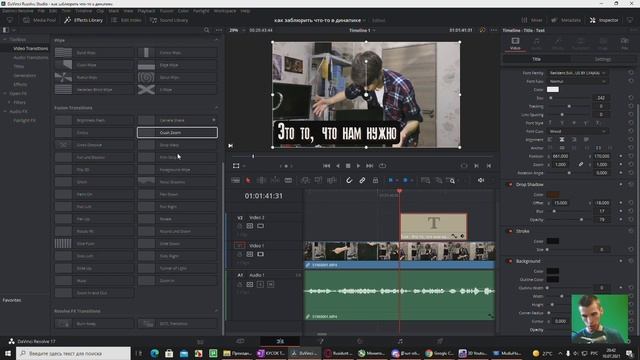
Task: Expand the Audio FX tree node
Action: pyautogui.click(x=5, y=111)
